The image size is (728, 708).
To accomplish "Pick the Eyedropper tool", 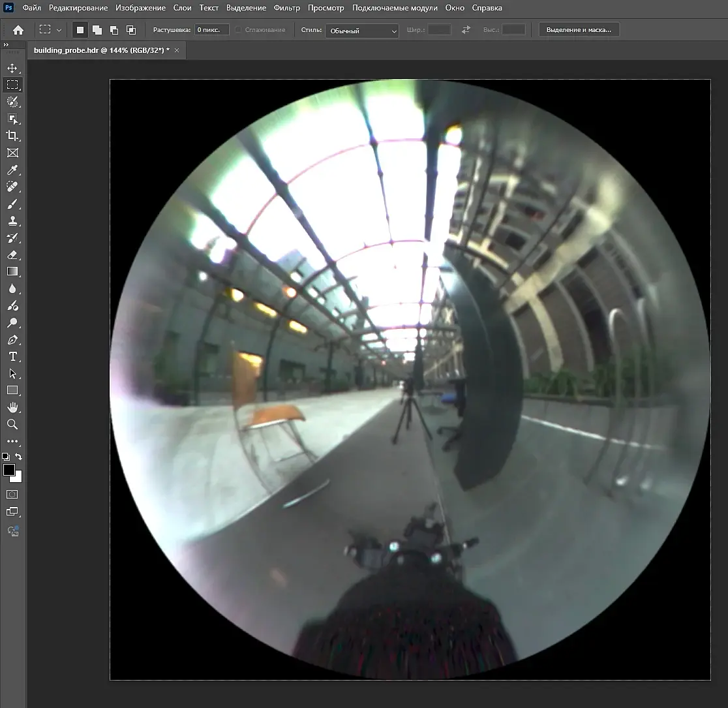I will (x=12, y=170).
